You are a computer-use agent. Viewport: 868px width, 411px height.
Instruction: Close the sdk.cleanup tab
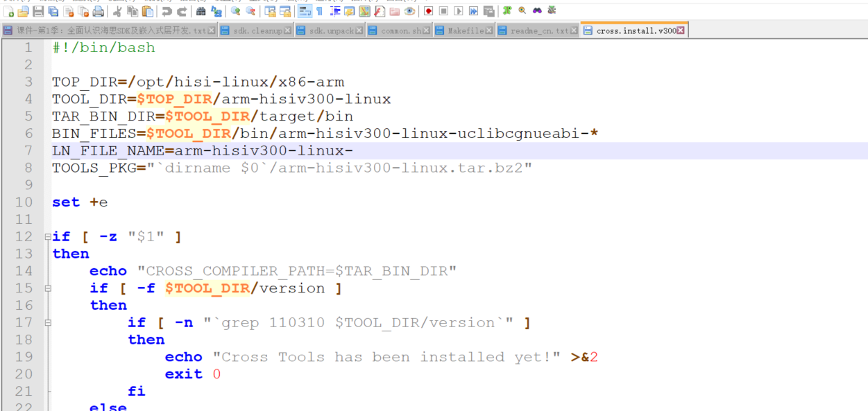pos(287,30)
